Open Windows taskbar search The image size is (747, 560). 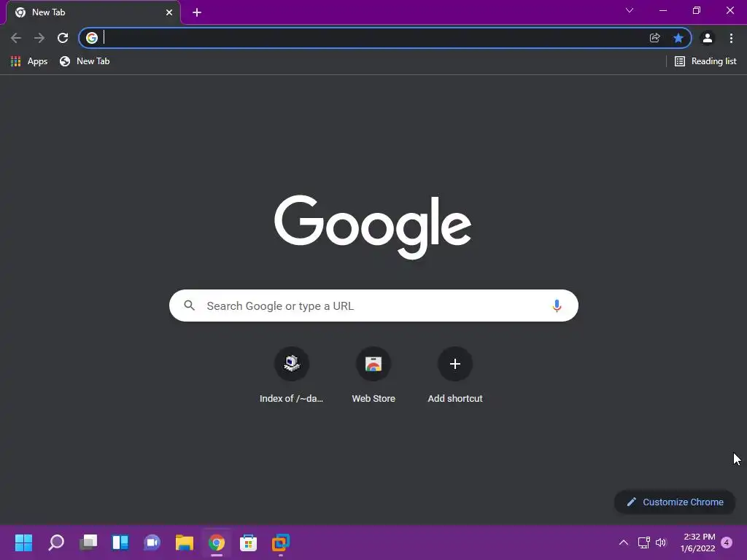56,542
